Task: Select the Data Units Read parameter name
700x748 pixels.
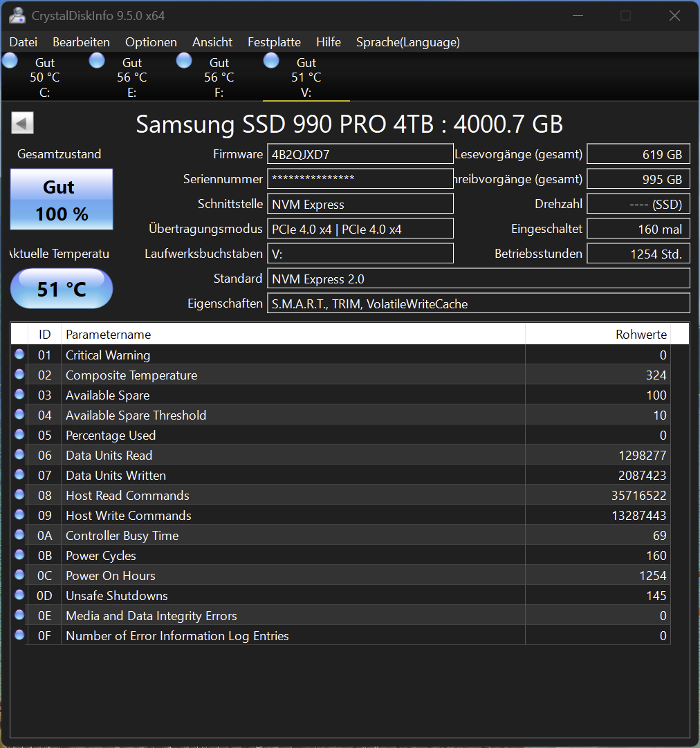Action: point(109,455)
